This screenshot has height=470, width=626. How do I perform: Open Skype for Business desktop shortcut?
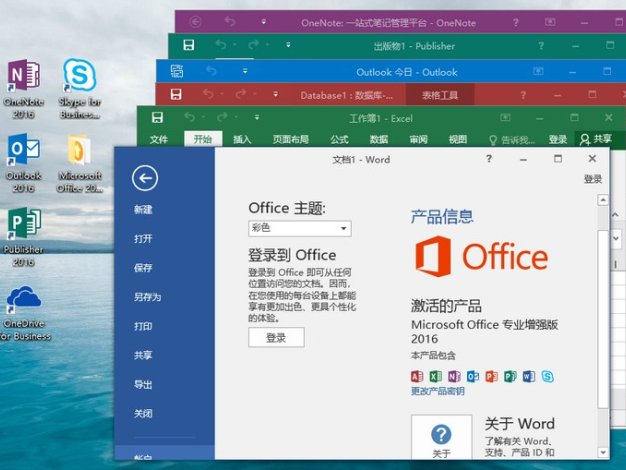pyautogui.click(x=79, y=89)
